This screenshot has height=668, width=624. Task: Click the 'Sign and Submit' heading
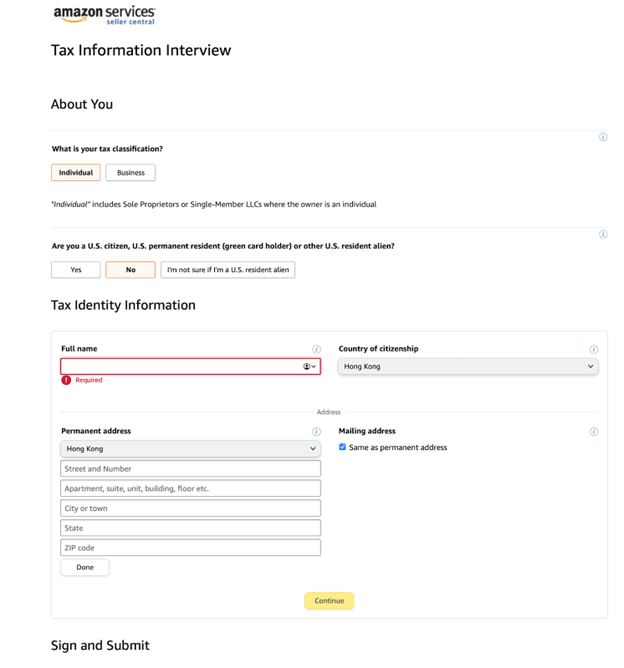coord(100,645)
